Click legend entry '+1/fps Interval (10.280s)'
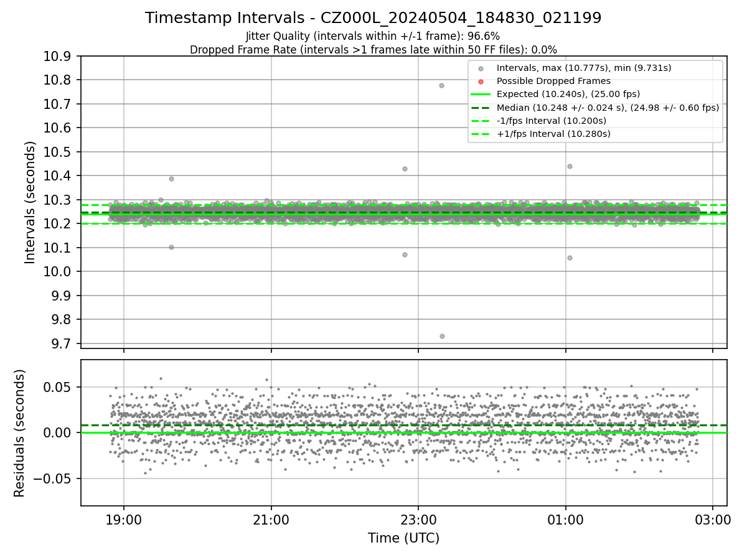The width and height of the screenshot is (747, 560). 553,134
